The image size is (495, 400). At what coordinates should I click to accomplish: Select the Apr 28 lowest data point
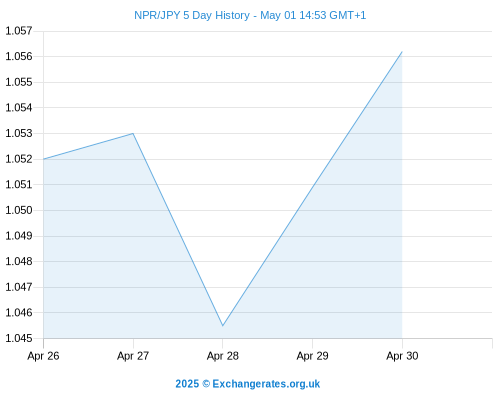tap(223, 326)
